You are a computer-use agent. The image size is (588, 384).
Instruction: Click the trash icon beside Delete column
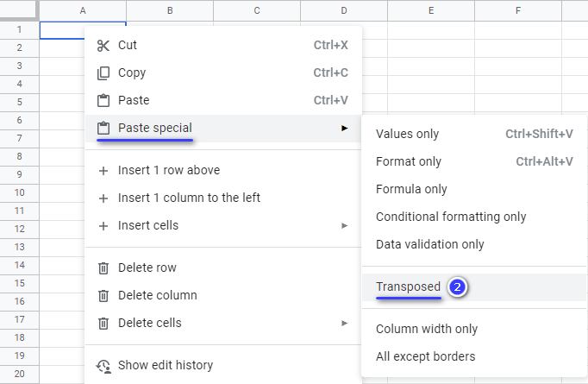(103, 296)
